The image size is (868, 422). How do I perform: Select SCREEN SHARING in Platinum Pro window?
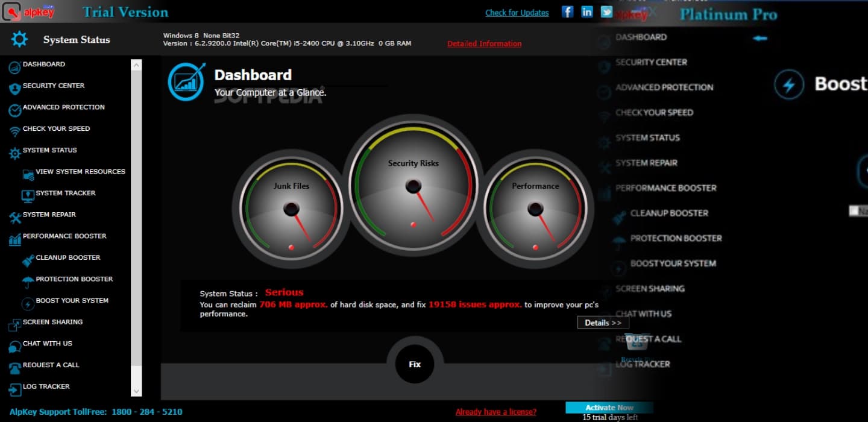(x=650, y=289)
